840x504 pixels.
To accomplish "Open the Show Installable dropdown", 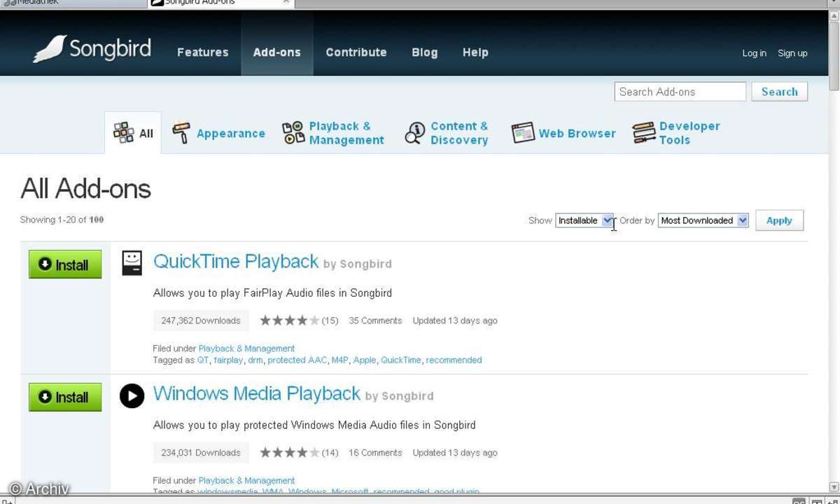I will (x=584, y=220).
